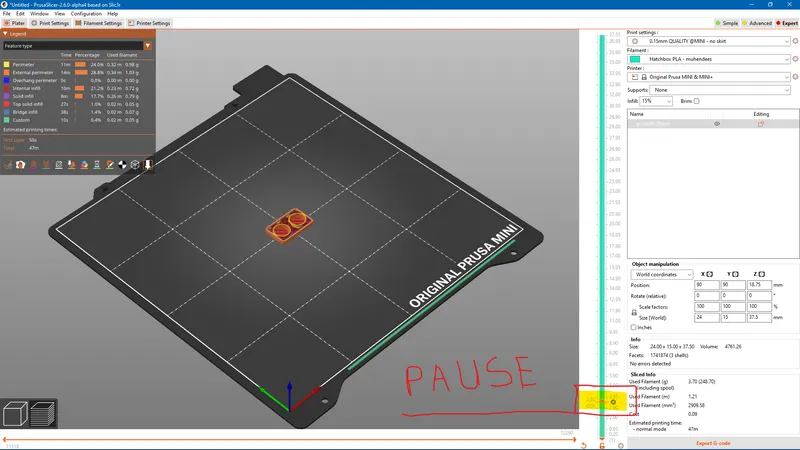The height and width of the screenshot is (450, 800).
Task: Open printer settings gear icon next to Prusa MINI
Action: [x=795, y=77]
